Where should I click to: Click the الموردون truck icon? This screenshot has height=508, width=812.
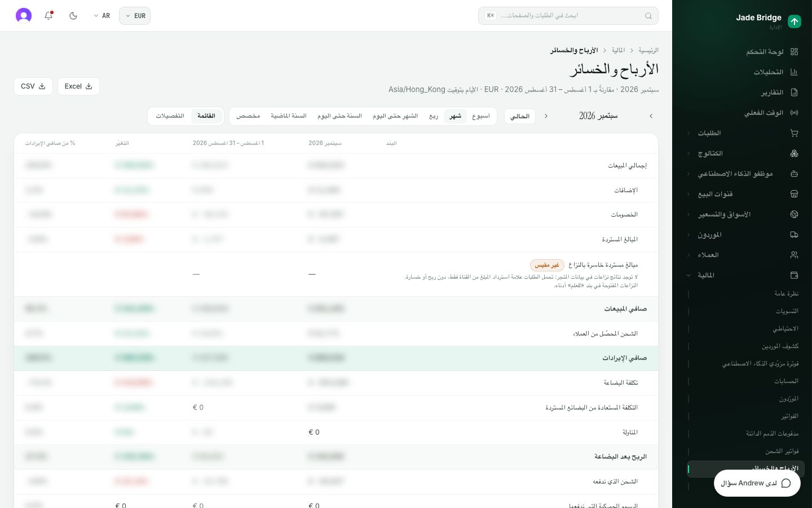795,235
